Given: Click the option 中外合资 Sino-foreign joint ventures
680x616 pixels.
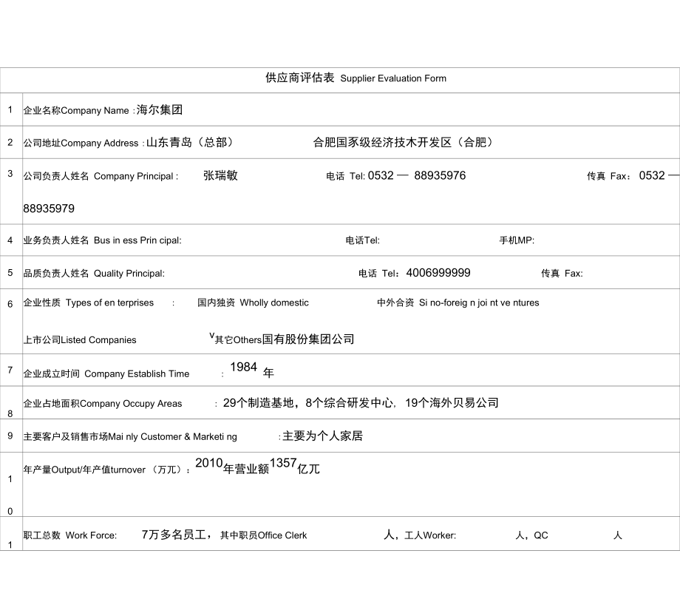Looking at the screenshot, I should click(458, 302).
